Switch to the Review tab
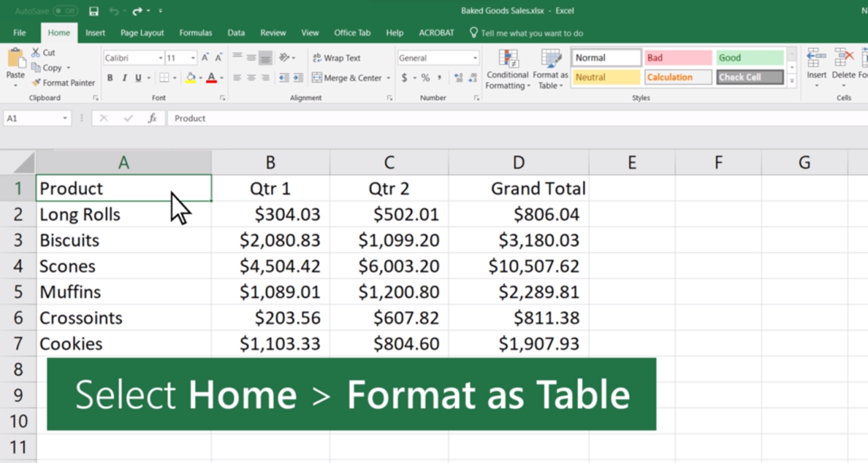The height and width of the screenshot is (463, 868). pos(273,33)
